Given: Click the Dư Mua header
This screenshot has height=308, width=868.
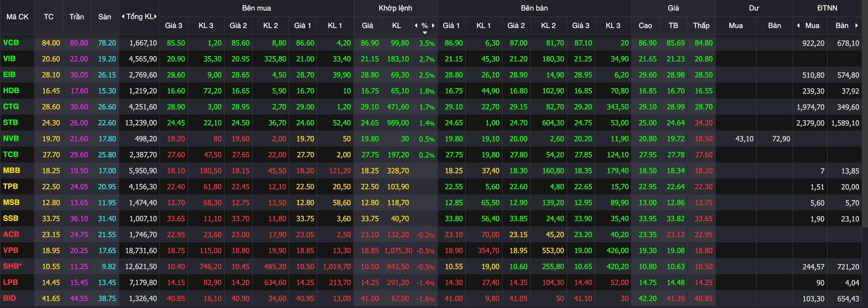Looking at the screenshot, I should point(736,26).
